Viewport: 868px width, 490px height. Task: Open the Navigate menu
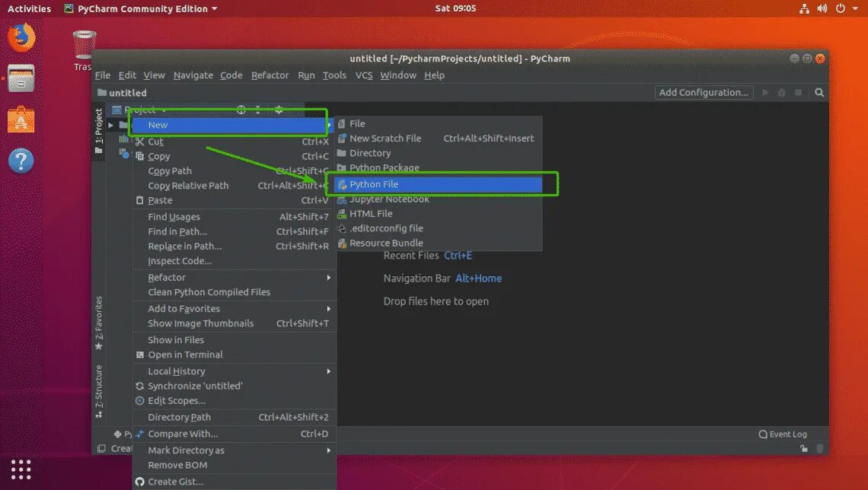193,75
